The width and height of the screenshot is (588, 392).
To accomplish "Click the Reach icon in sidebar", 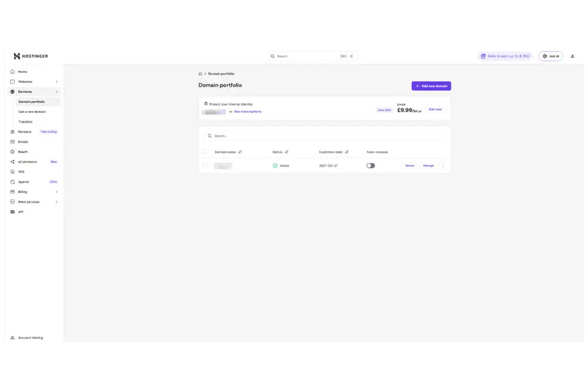I will click(x=12, y=152).
